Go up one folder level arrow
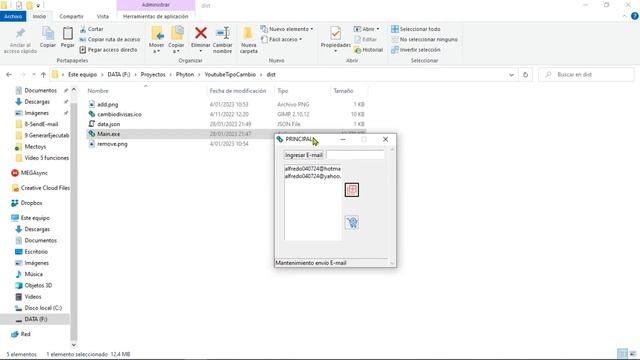 43,75
